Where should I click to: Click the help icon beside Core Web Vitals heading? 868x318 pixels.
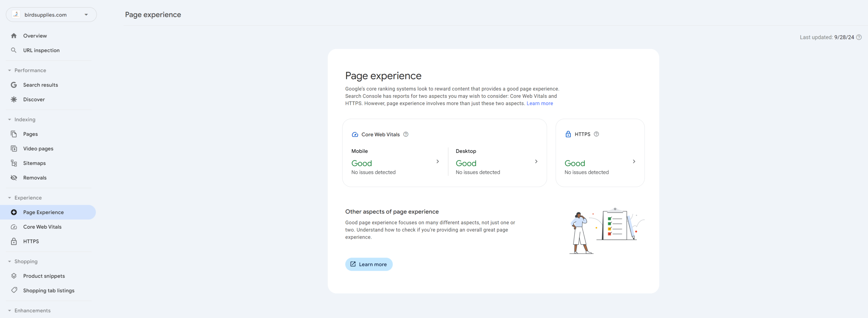pos(406,134)
